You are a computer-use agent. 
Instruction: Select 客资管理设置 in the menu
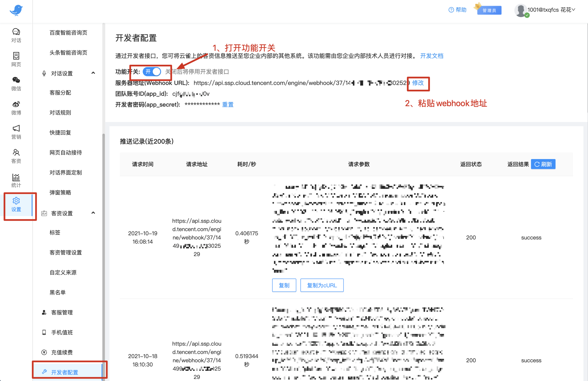click(x=66, y=253)
